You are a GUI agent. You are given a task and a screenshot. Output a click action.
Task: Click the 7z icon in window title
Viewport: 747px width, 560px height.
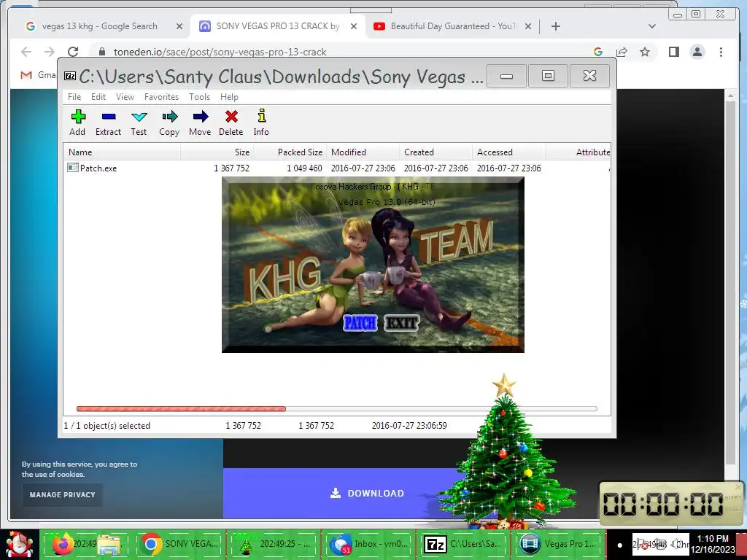(x=70, y=76)
